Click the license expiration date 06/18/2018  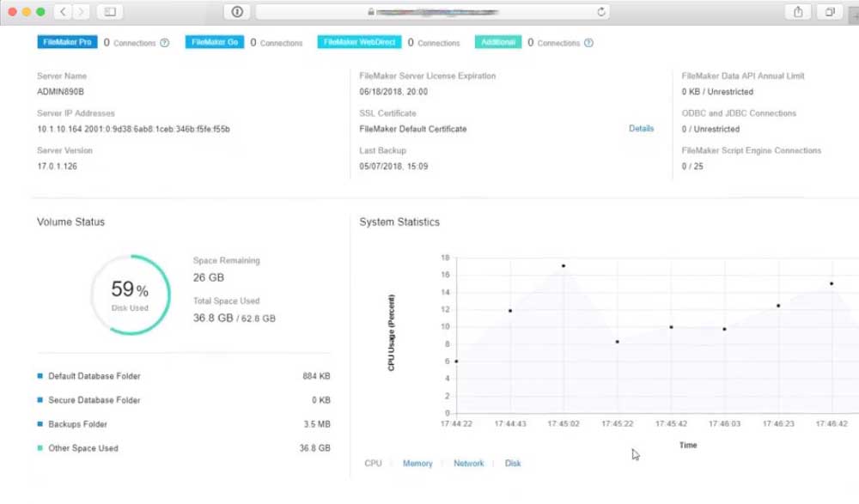click(393, 92)
